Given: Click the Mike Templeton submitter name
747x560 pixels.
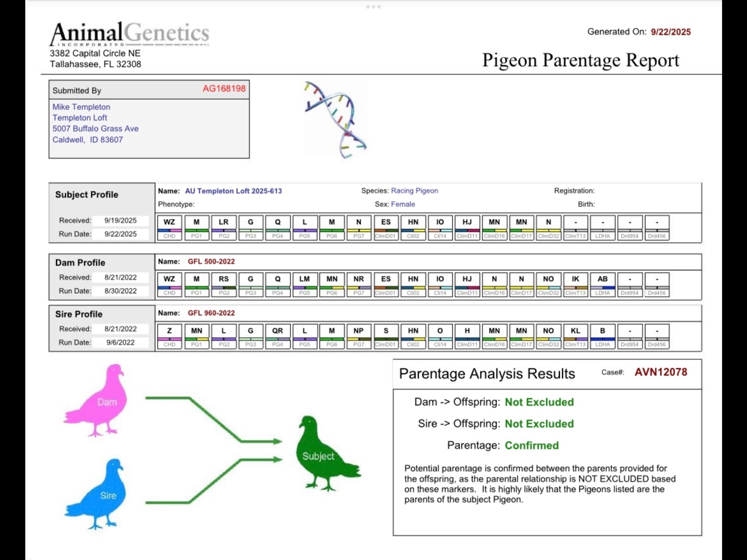Looking at the screenshot, I should [81, 107].
